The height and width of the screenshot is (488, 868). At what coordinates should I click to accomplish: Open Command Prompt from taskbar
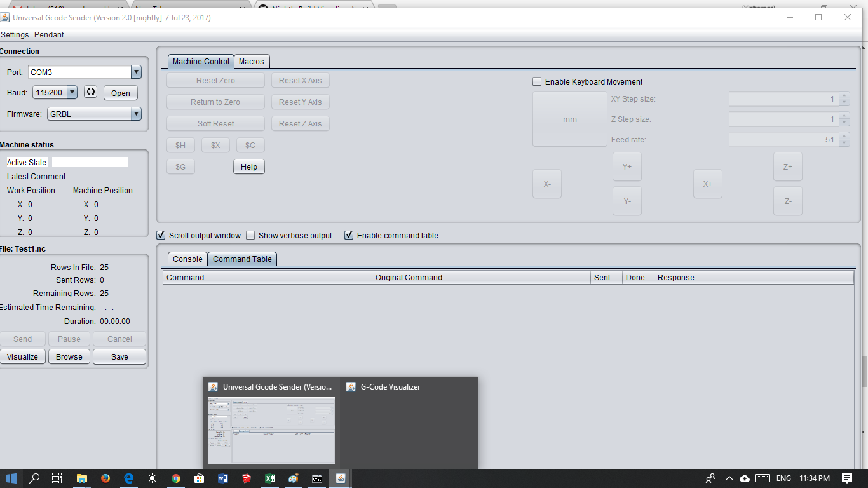click(x=316, y=478)
